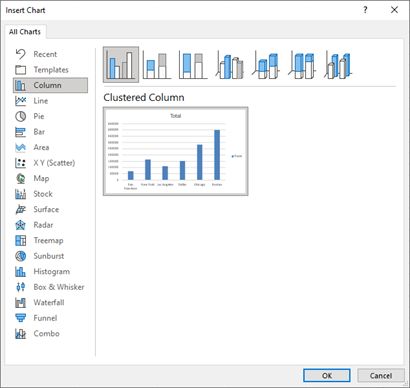Confirm with the OK button
Image resolution: width=410 pixels, height=388 pixels.
click(x=327, y=375)
